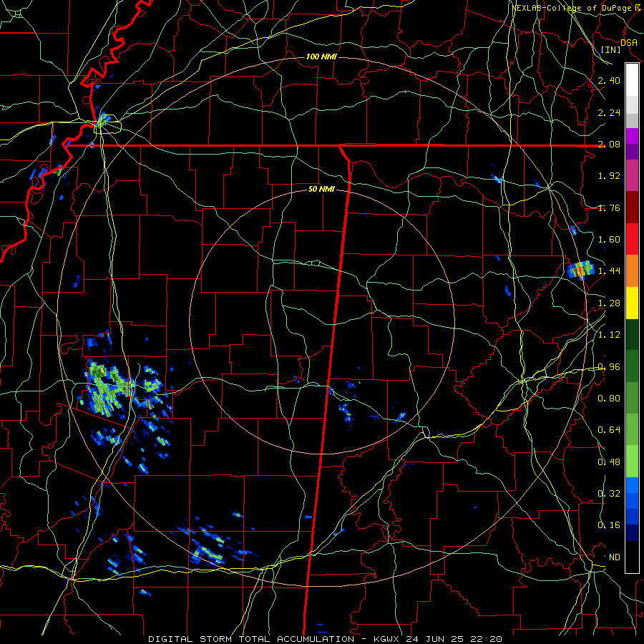Pick the darkest green swatch in the legend
Screen dimensions: 644x644
coord(632,334)
